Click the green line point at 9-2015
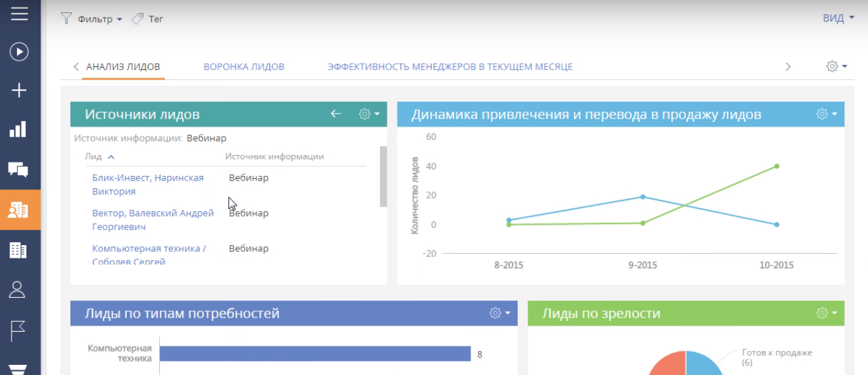This screenshot has width=868, height=375. pyautogui.click(x=643, y=223)
